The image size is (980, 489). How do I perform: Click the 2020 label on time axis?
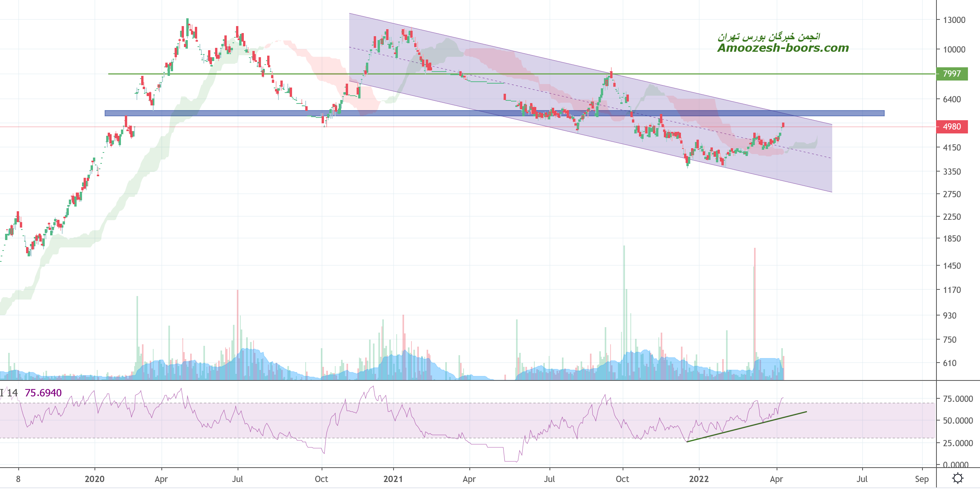(94, 479)
